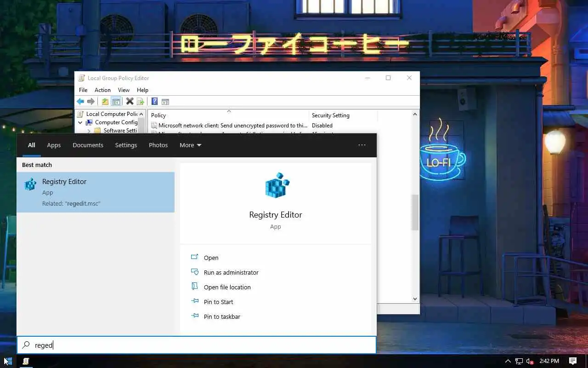Select the Local Computer Policy tree root
The image size is (588, 368).
point(112,114)
